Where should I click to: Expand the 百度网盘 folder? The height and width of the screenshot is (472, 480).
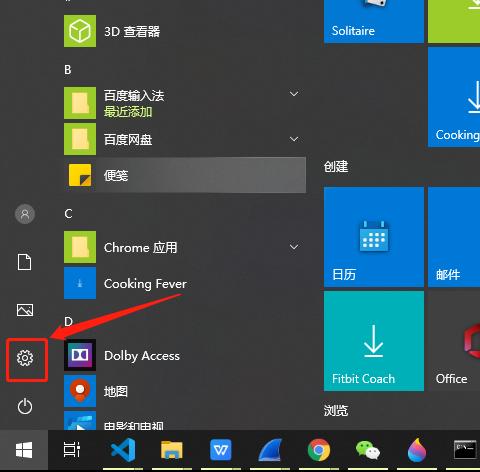294,139
